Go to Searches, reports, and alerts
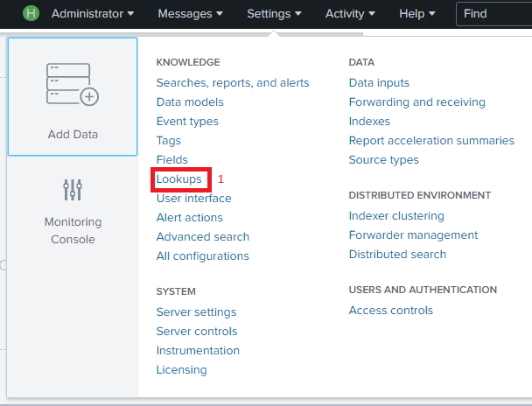Viewport: 532px width, 406px height. (x=233, y=83)
